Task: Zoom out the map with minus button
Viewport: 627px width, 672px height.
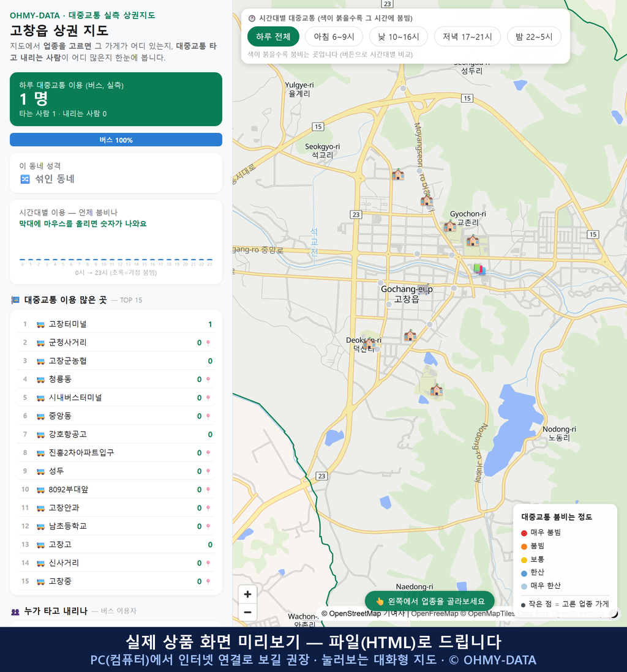Action: click(x=247, y=612)
